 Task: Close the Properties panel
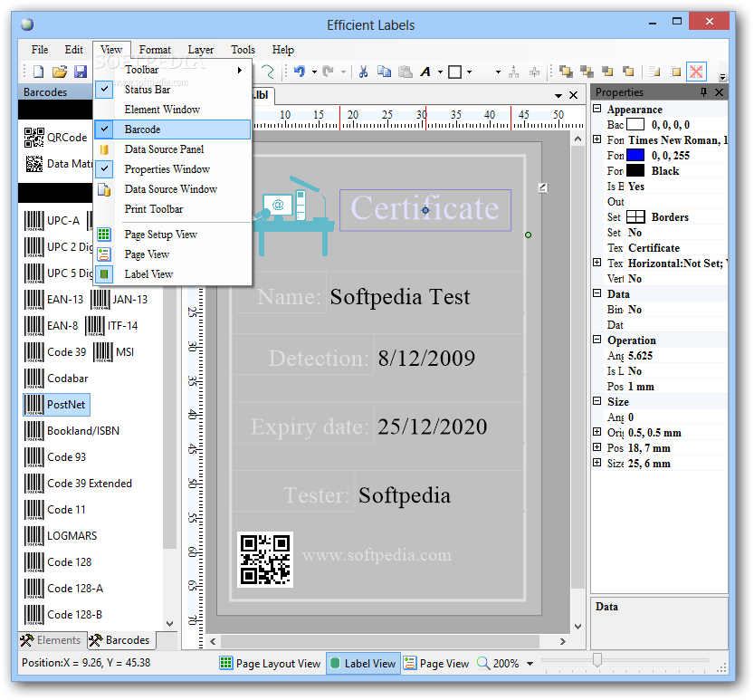click(719, 91)
